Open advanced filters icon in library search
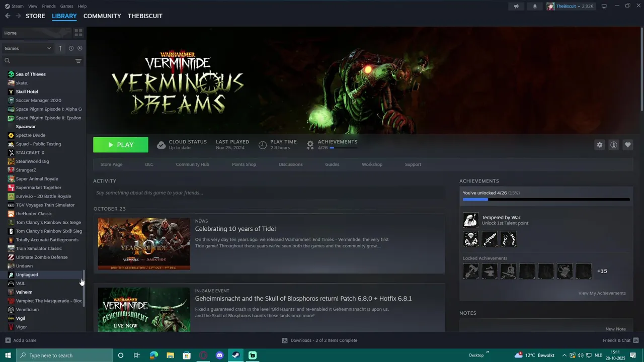 (78, 61)
